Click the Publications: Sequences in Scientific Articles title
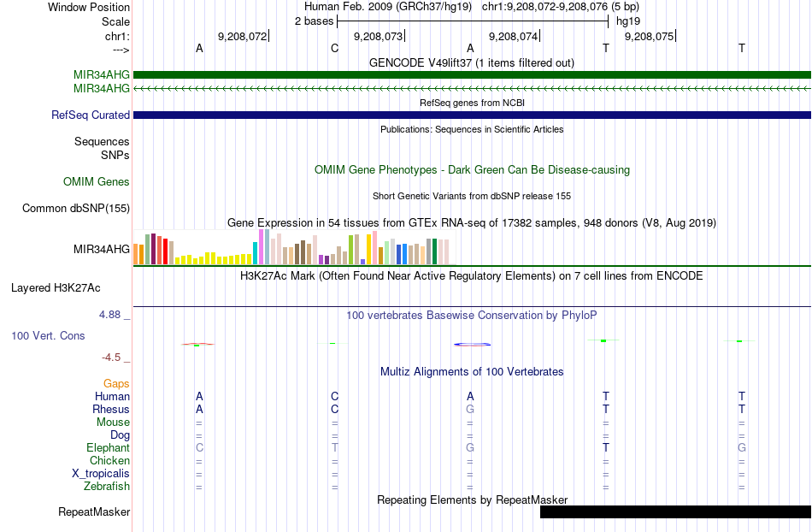Image resolution: width=812 pixels, height=532 pixels. (x=472, y=129)
